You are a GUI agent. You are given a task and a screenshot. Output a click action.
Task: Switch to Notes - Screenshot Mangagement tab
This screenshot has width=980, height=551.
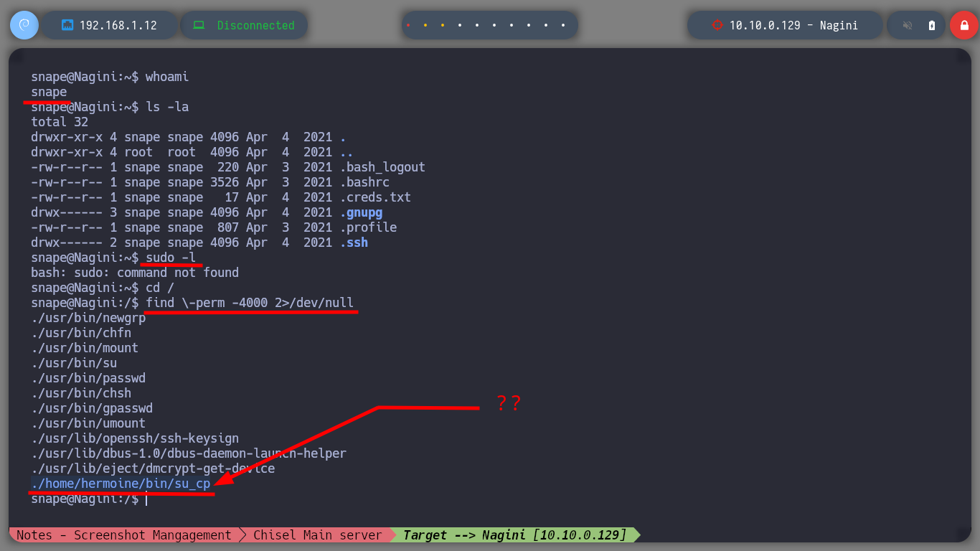tap(124, 535)
